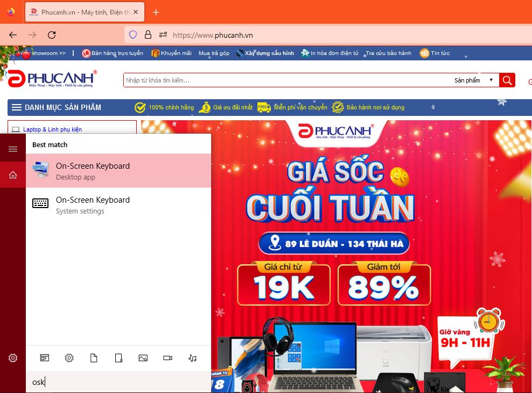Image resolution: width=532 pixels, height=393 pixels.
Task: Filter search results by Apps icon
Action: click(x=45, y=357)
